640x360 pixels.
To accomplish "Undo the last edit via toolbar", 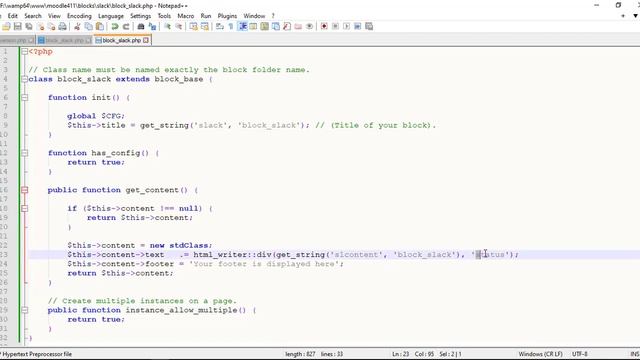I will [x=115, y=27].
